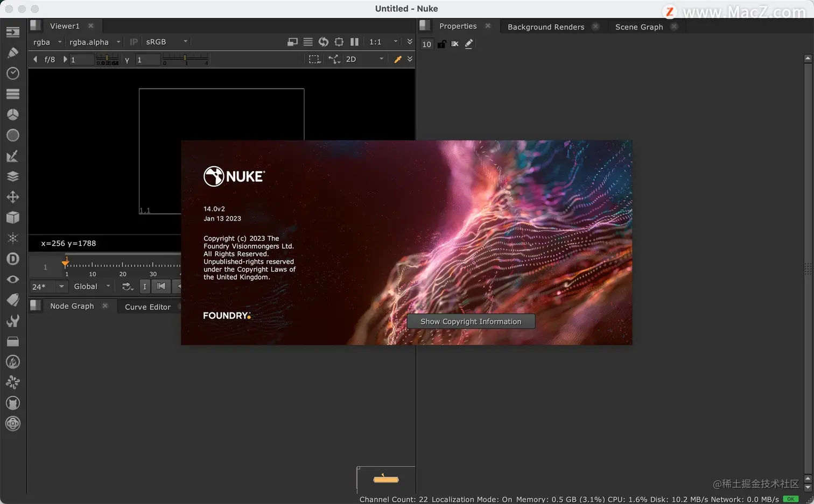
Task: Switch to the Properties tab
Action: click(458, 26)
